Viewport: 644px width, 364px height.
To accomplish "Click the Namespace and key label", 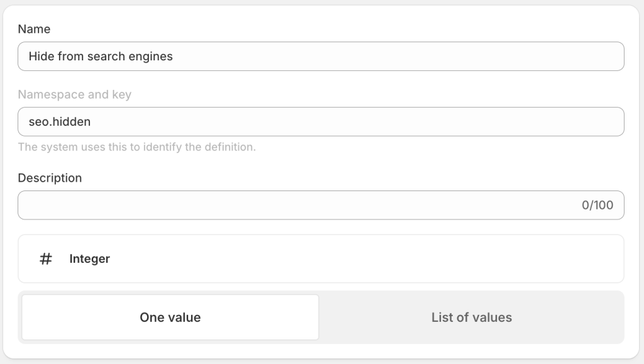I will pos(74,94).
